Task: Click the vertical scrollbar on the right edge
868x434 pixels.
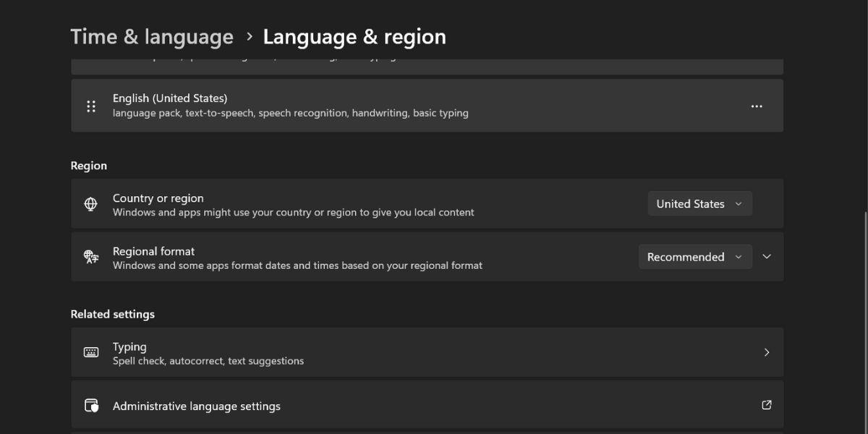Action: coord(864,318)
